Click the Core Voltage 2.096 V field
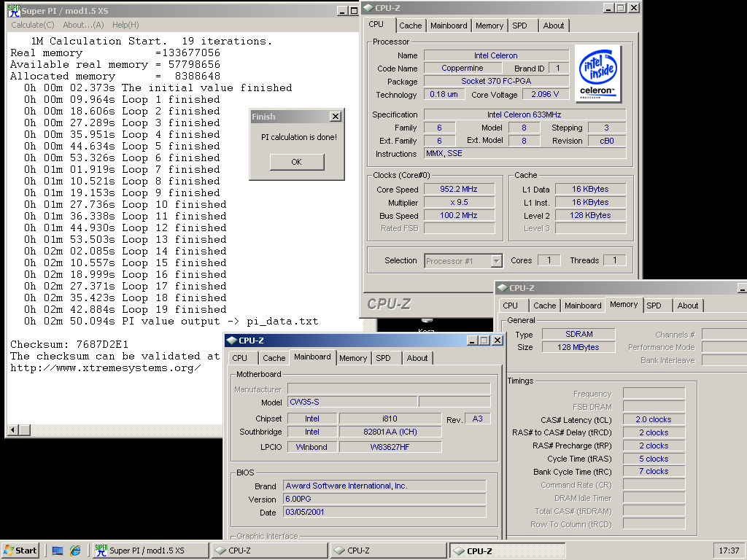 pos(546,94)
